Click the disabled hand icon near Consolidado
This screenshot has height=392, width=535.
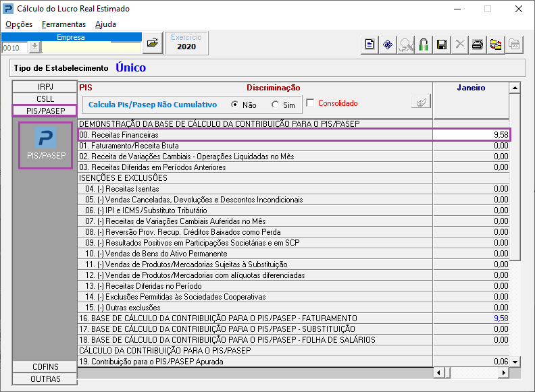[x=421, y=102]
